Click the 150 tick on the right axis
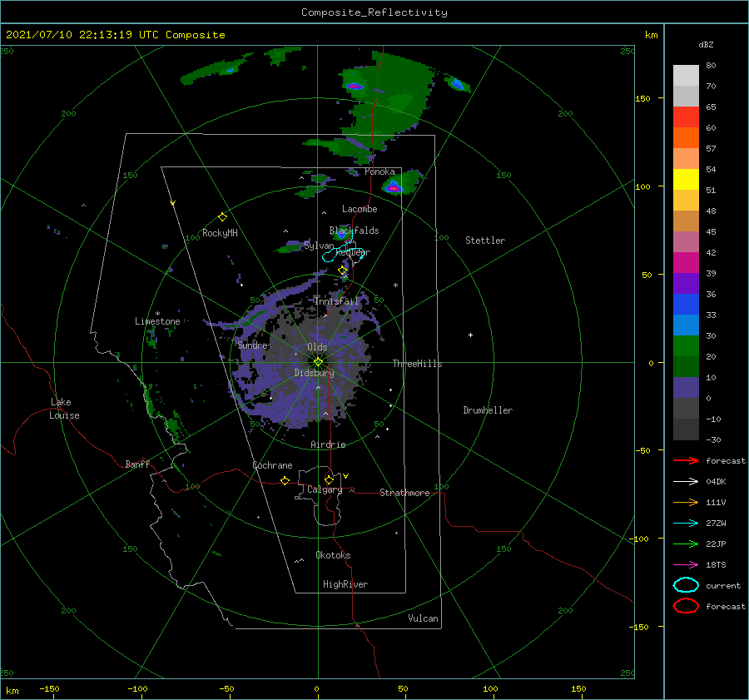Screen dimensions: 749x700 [x=642, y=98]
